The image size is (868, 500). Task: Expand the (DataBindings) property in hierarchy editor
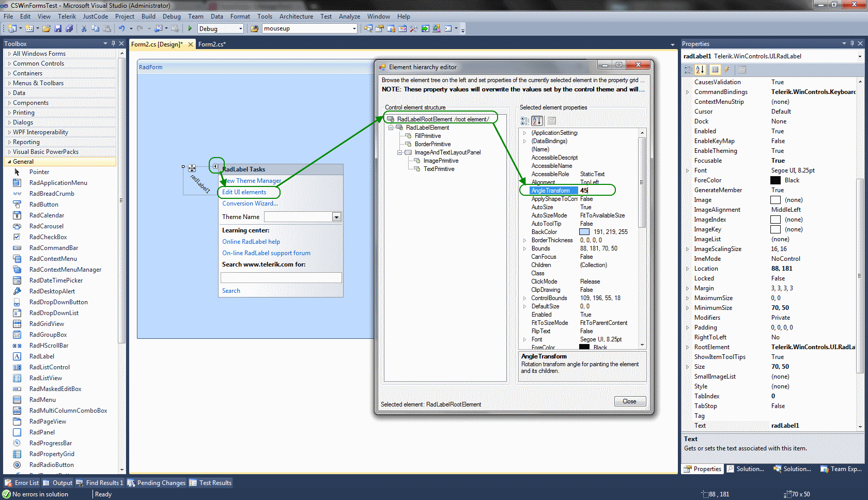coord(524,141)
